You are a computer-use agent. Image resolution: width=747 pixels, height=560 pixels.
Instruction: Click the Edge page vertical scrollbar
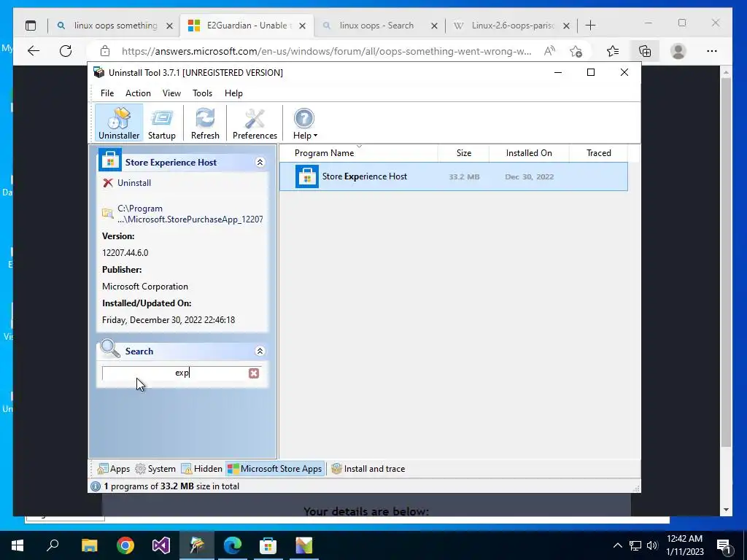pyautogui.click(x=726, y=262)
